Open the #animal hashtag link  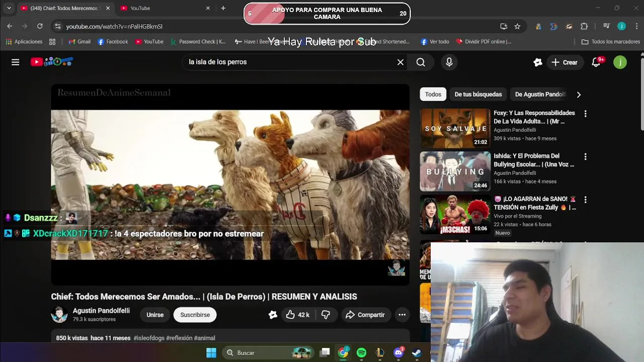pos(204,338)
